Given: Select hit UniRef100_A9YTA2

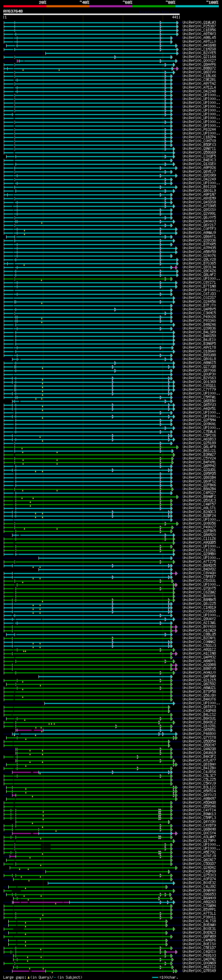Looking at the screenshot, I should (199, 84).
